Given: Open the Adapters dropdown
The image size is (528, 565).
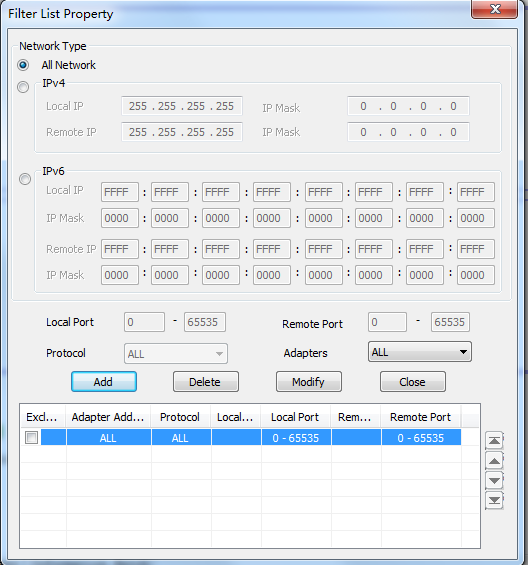Looking at the screenshot, I should tap(420, 352).
